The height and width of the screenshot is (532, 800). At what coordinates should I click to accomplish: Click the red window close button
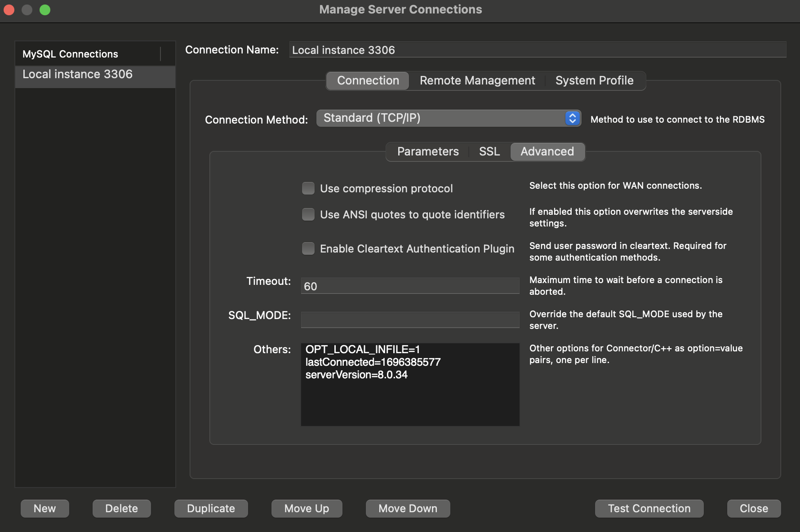(x=9, y=9)
